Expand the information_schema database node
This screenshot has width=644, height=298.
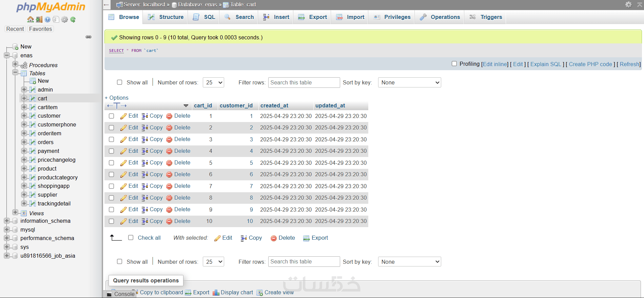(x=6, y=221)
